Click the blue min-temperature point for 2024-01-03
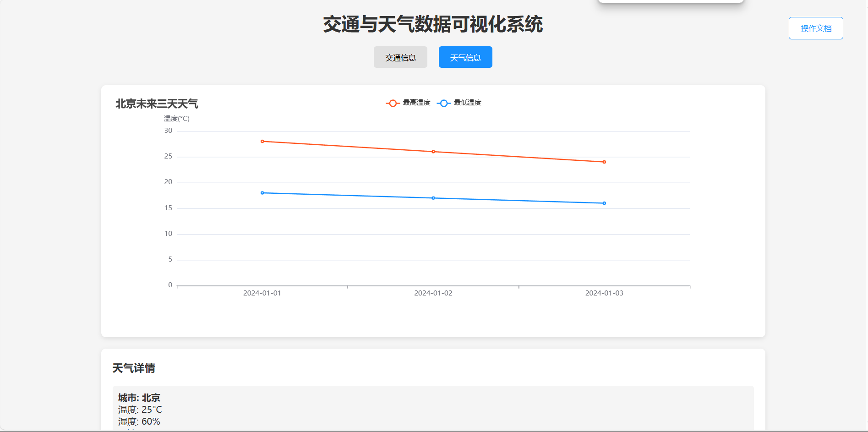Viewport: 868px width, 432px height. coord(604,203)
